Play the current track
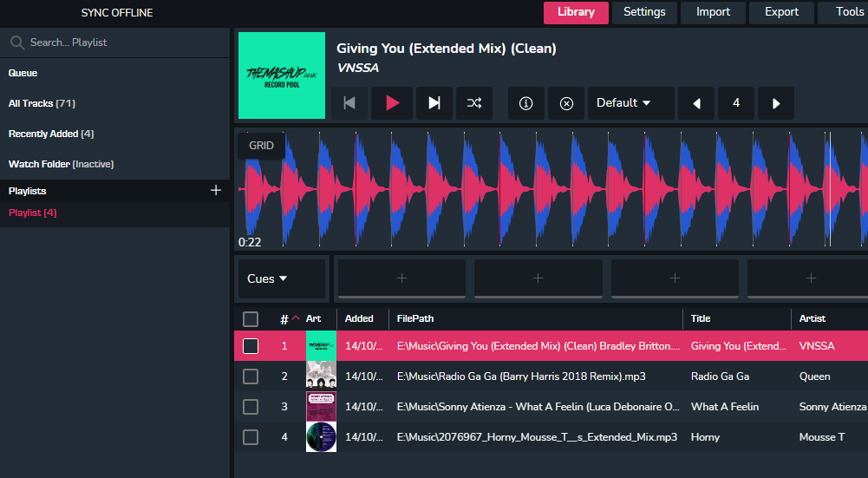868x478 pixels. click(392, 103)
